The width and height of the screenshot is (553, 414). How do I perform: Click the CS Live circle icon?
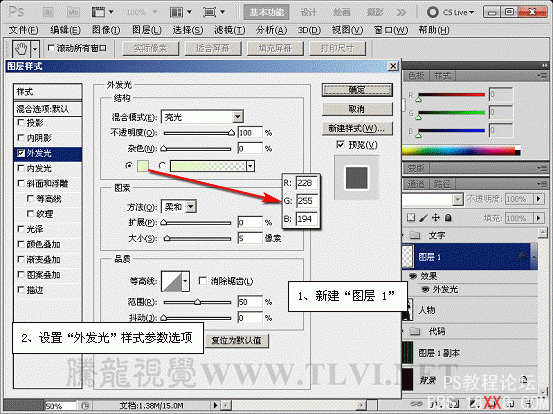[432, 12]
